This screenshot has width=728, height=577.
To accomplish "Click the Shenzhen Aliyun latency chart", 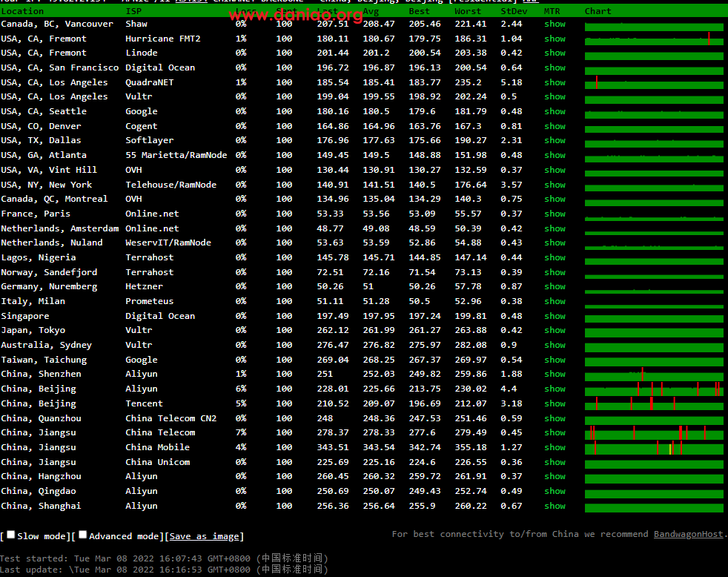I will tap(654, 375).
